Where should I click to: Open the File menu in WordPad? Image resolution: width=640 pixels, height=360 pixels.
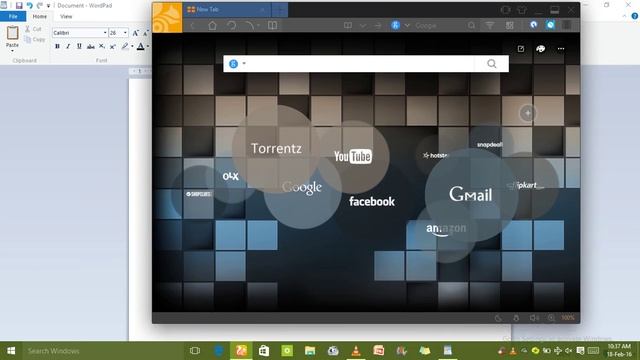tap(13, 16)
